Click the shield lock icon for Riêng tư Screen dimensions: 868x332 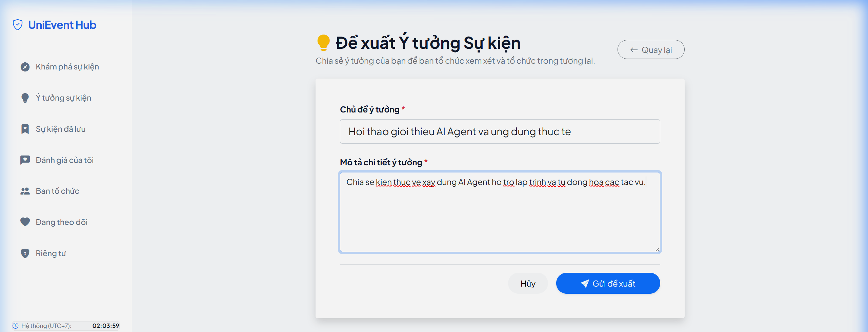(x=25, y=253)
